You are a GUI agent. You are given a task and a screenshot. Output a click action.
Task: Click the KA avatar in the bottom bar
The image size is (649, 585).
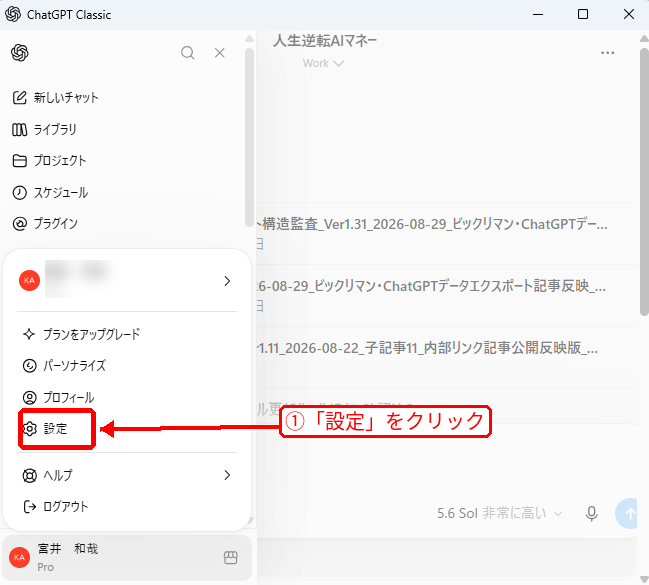pyautogui.click(x=19, y=558)
